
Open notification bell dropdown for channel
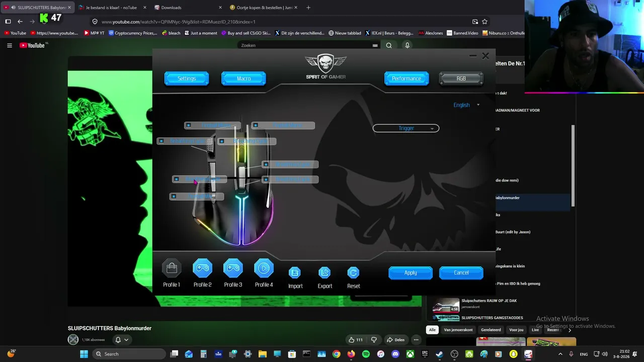122,340
